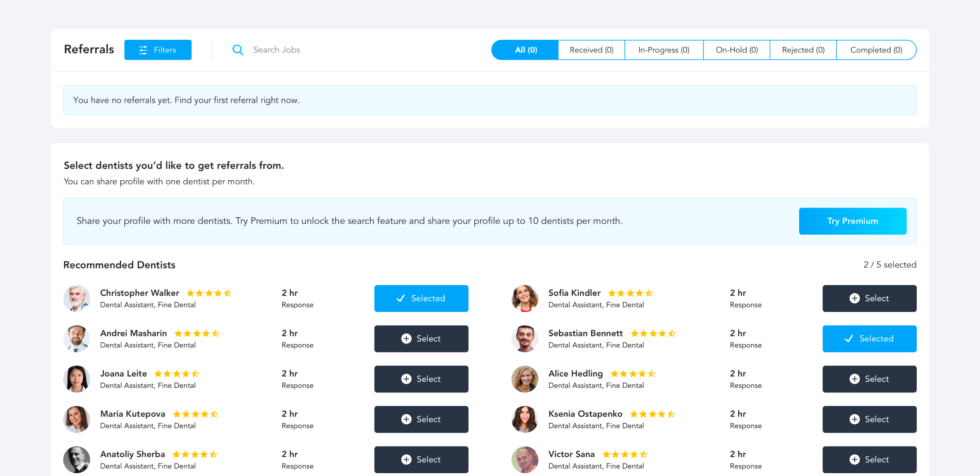The width and height of the screenshot is (980, 476).
Task: Click the magnifying glass search icon
Action: point(238,50)
